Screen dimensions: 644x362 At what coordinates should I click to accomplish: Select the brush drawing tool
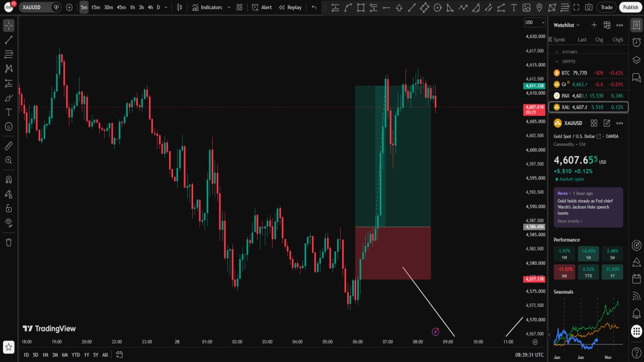coord(9,98)
